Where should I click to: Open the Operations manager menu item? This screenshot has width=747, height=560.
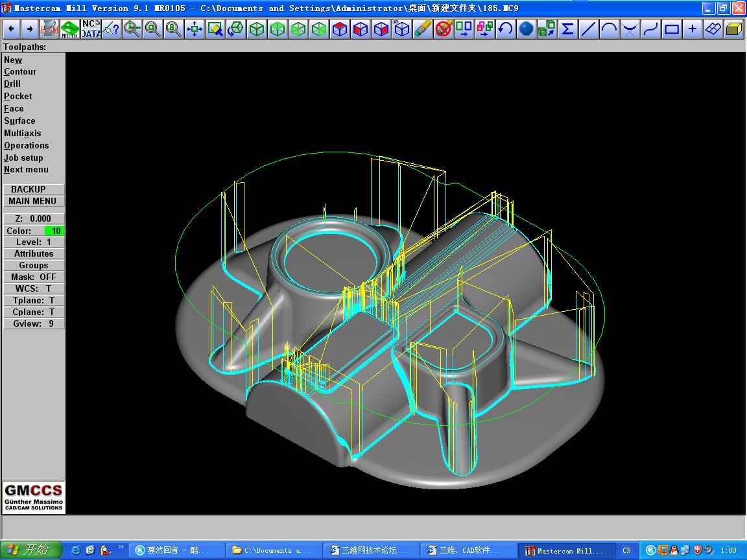tap(26, 146)
